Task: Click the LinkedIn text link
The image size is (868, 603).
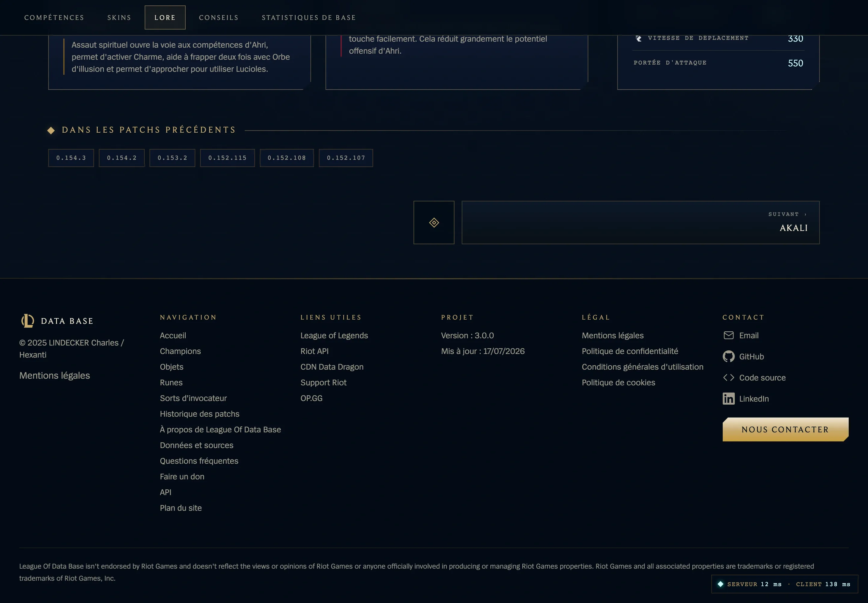Action: tap(753, 399)
